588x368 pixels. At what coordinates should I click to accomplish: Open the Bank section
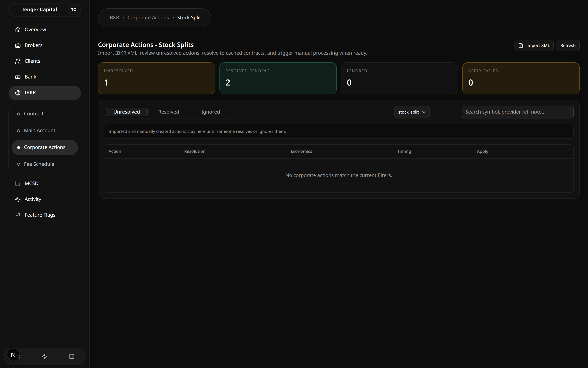tap(45, 77)
